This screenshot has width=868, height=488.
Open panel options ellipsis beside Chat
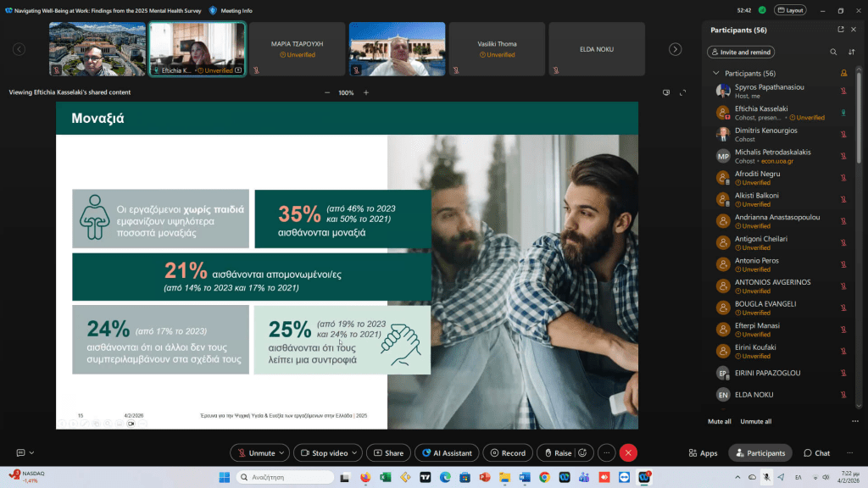(x=849, y=452)
